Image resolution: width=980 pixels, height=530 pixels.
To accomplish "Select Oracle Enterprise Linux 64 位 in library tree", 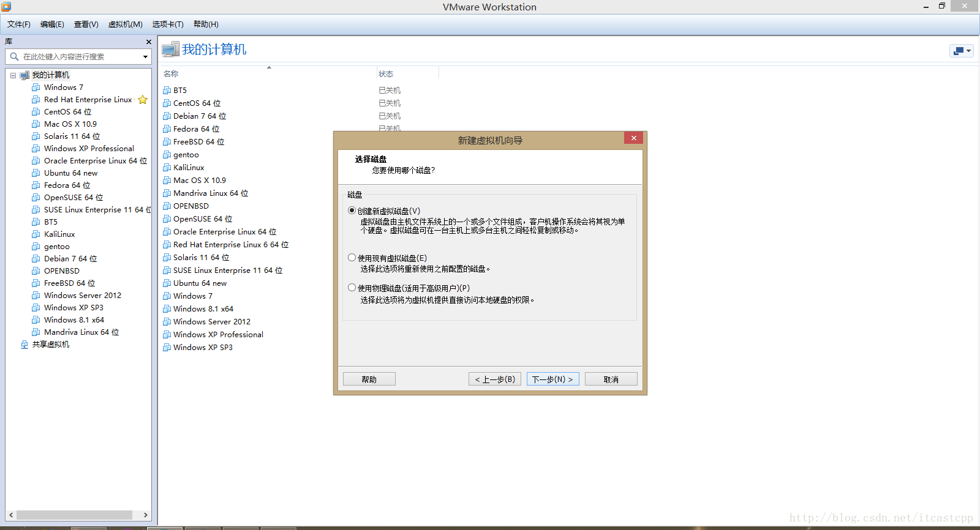I will click(x=96, y=161).
